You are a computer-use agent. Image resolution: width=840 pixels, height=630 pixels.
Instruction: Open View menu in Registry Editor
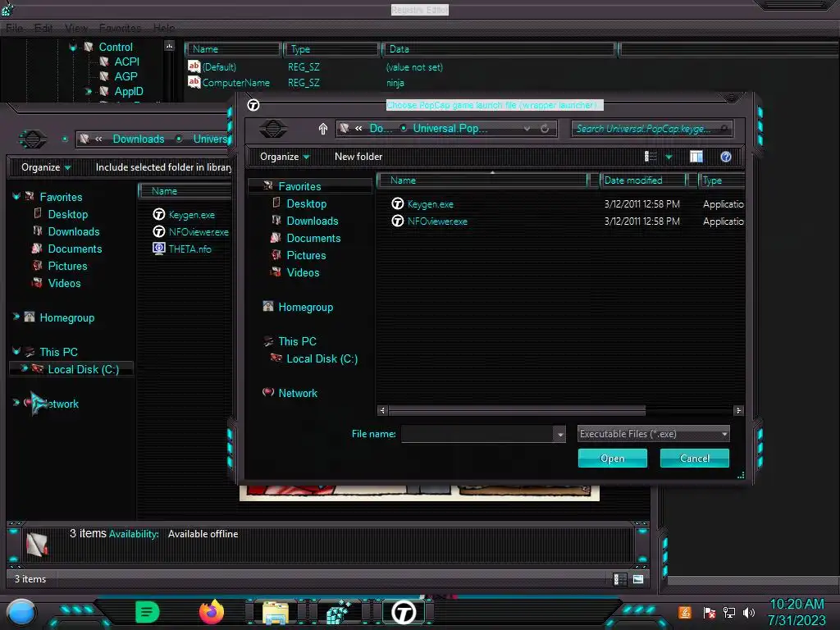point(76,28)
